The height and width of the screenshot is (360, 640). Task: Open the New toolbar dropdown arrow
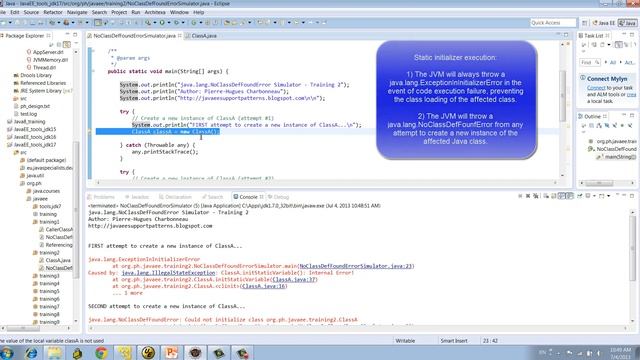point(10,22)
